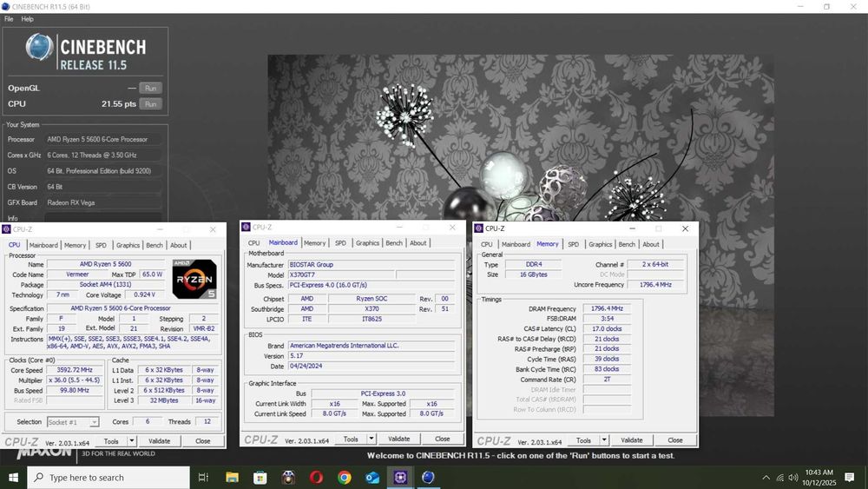Show hidden system tray icons
Screen dimensions: 868x489
pyautogui.click(x=766, y=478)
